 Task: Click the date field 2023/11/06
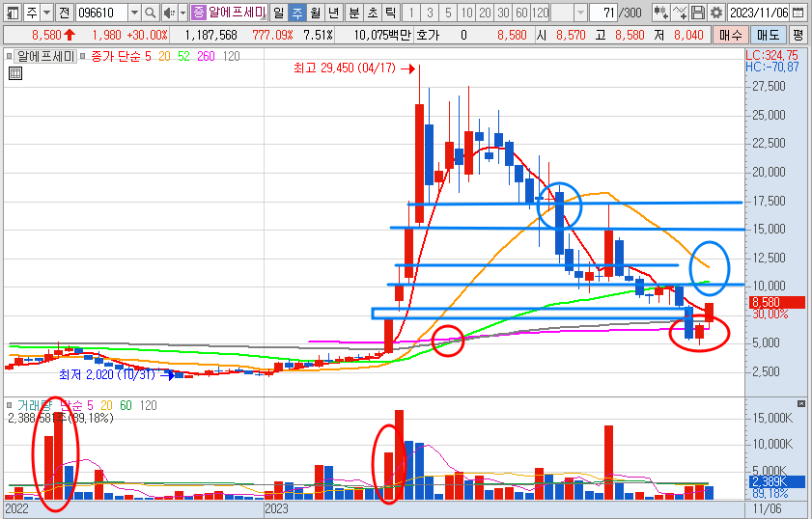759,13
